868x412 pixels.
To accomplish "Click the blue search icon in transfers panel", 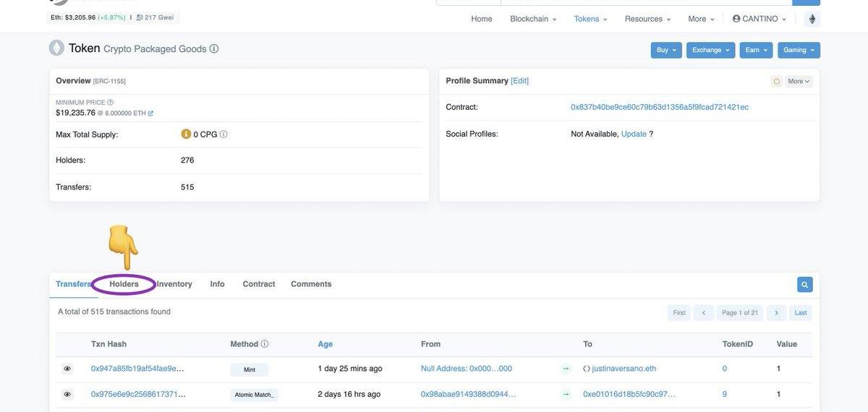I will (804, 285).
